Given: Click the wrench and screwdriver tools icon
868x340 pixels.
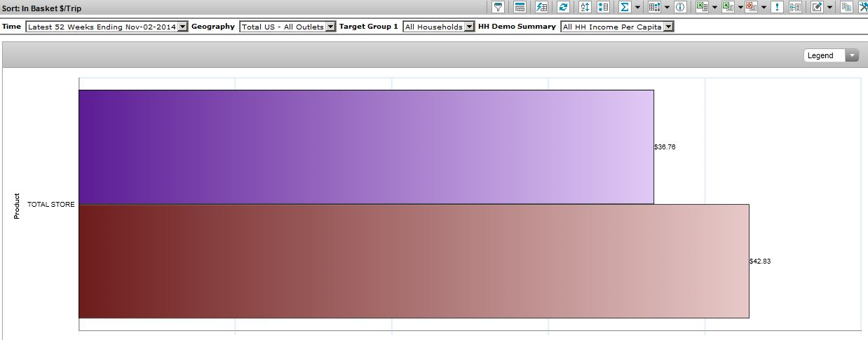Looking at the screenshot, I should [863, 7].
